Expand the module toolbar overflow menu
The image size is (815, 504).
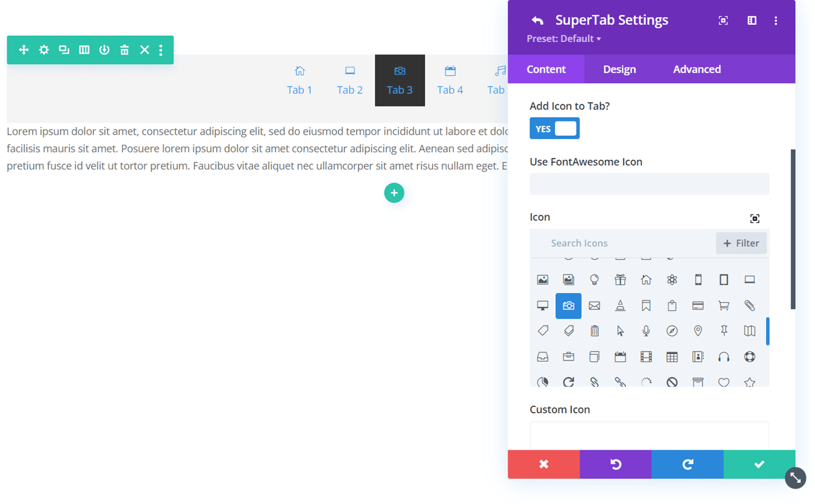pyautogui.click(x=161, y=50)
